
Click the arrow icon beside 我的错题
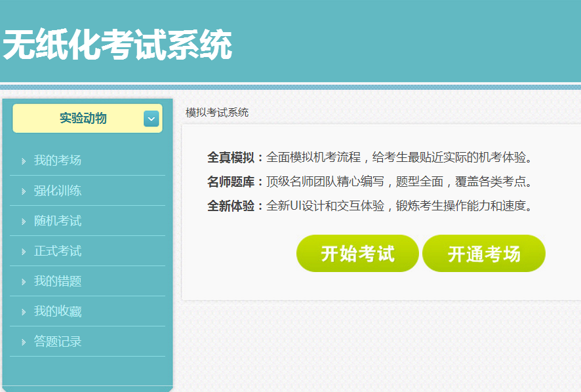coord(24,282)
